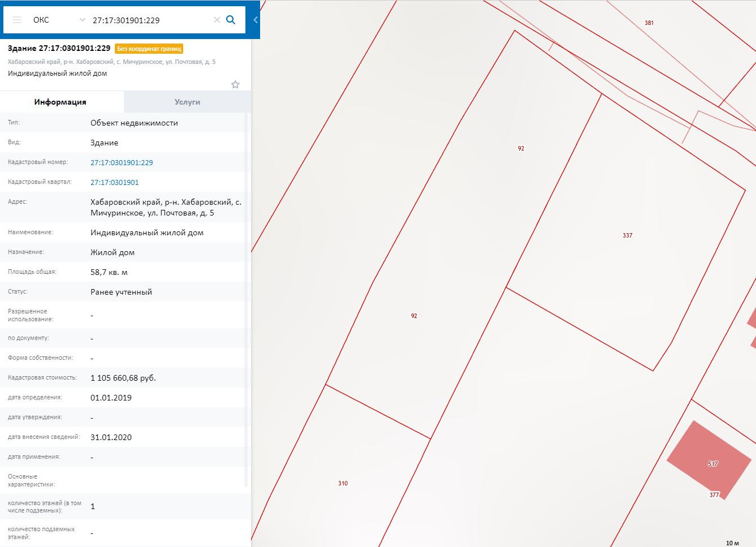Image resolution: width=756 pixels, height=547 pixels.
Task: Click 'Жилой дом' purpose value
Action: (113, 252)
